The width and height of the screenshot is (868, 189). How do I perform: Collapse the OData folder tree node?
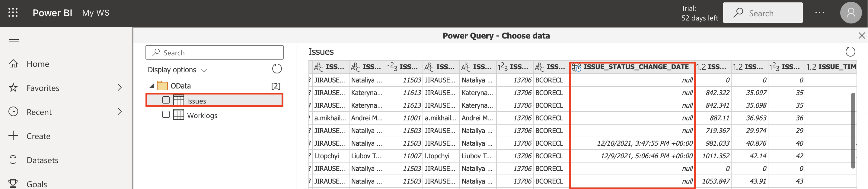tap(152, 86)
